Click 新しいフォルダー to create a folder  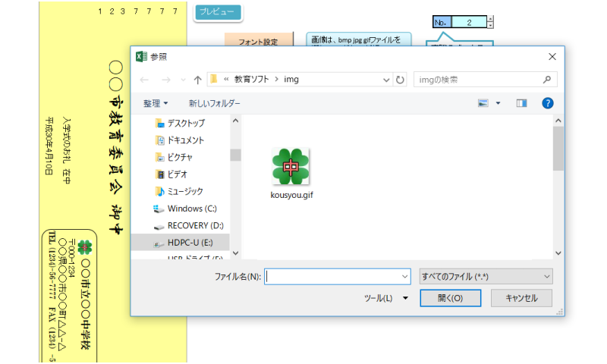point(214,103)
